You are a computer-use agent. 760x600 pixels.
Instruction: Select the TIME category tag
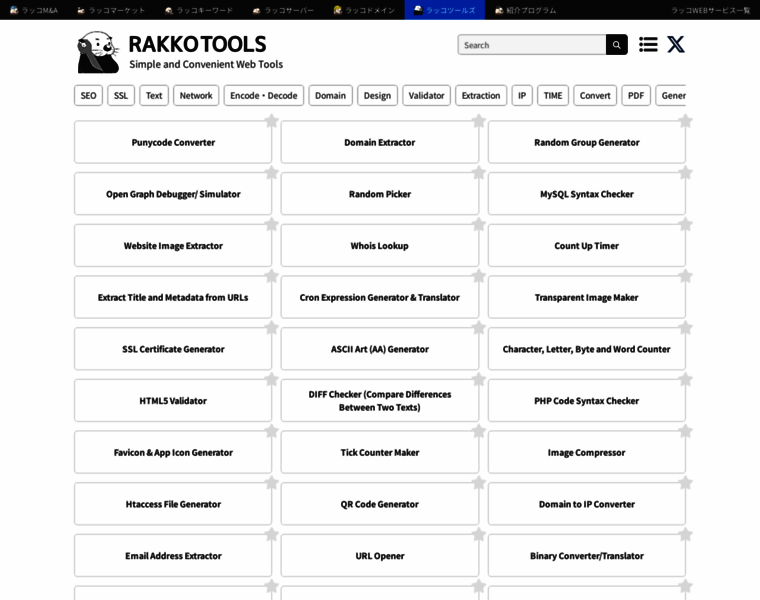(553, 95)
